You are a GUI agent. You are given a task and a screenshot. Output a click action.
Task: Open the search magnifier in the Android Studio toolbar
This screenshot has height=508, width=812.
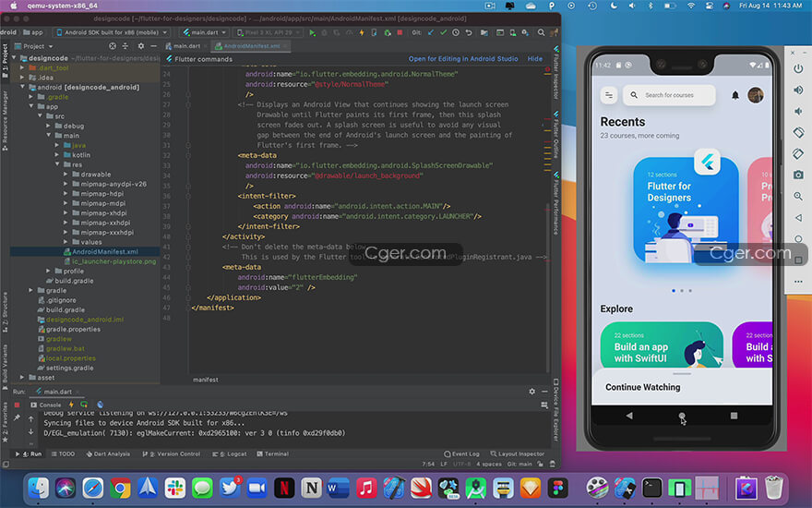coord(541,32)
